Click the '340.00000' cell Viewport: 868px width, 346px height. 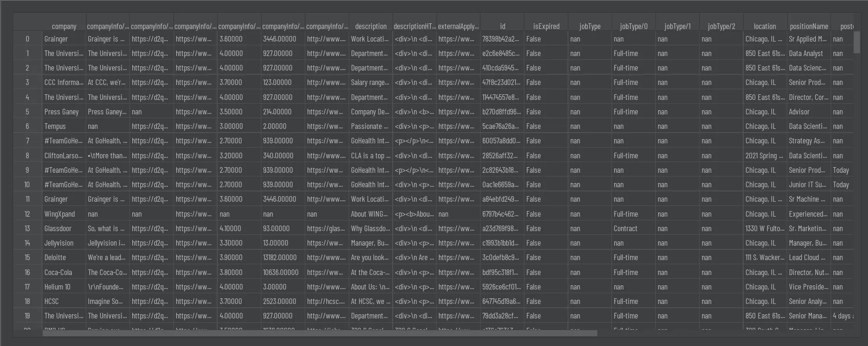(283, 155)
